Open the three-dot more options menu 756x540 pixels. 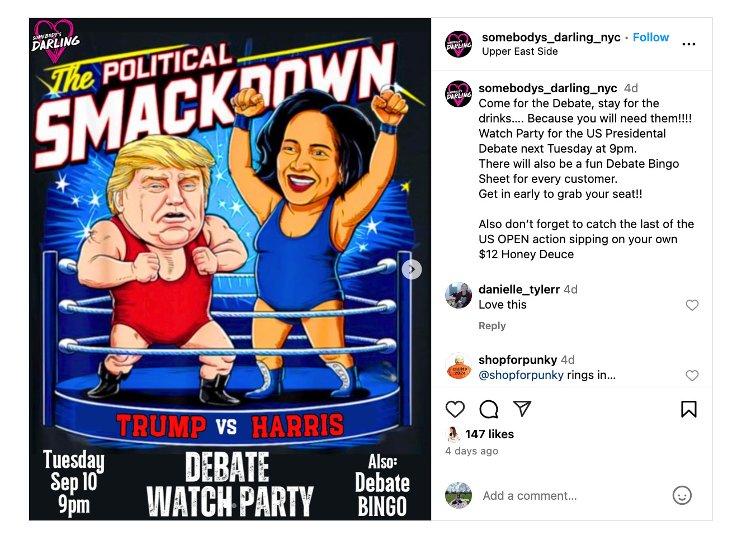pos(689,44)
